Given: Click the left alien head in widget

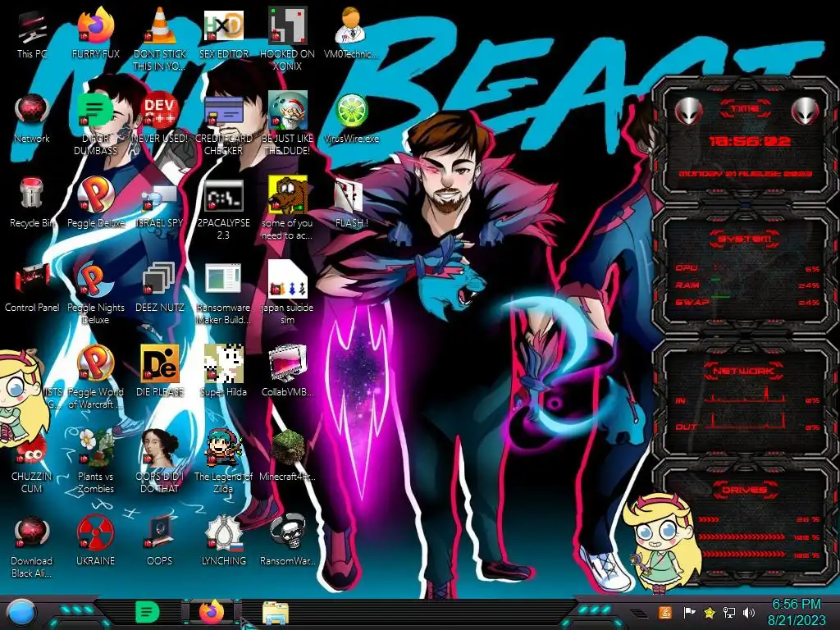Looking at the screenshot, I should [x=688, y=111].
